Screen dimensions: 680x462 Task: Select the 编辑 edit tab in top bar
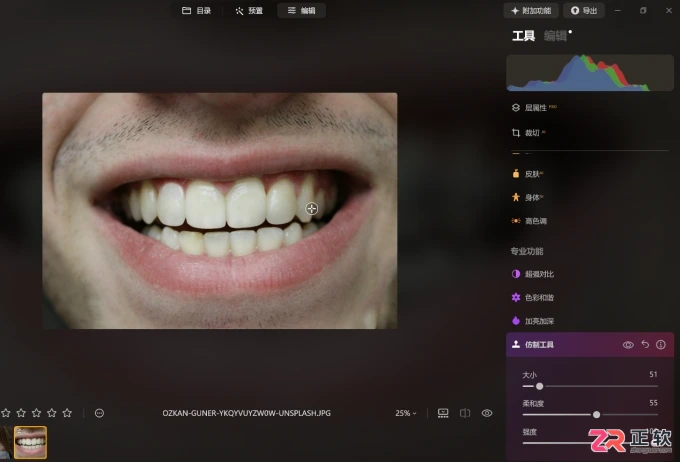(301, 10)
